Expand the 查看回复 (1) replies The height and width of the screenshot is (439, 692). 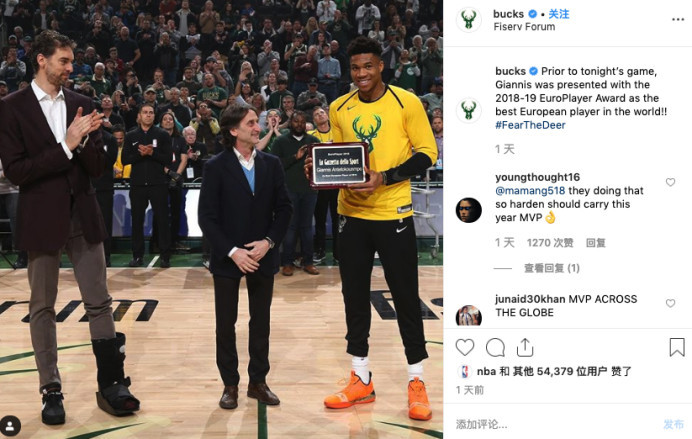[x=552, y=268]
